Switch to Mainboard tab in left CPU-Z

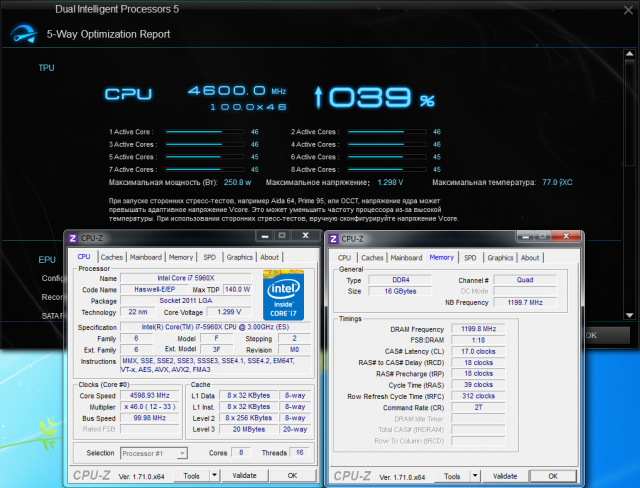146,257
